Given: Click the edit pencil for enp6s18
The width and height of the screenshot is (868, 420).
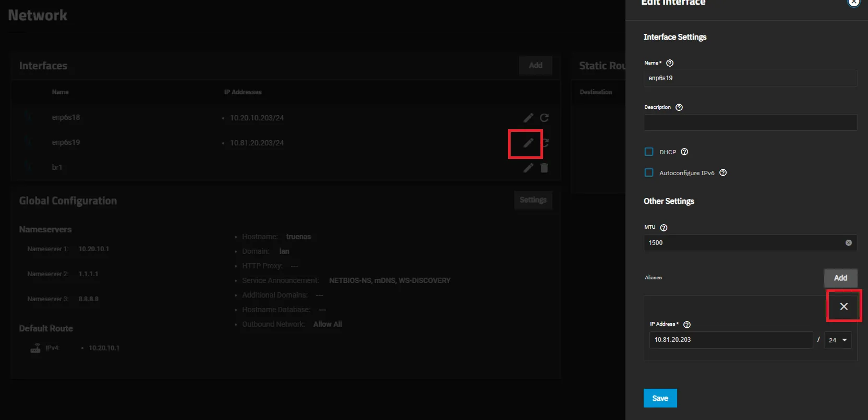Looking at the screenshot, I should click(x=528, y=118).
